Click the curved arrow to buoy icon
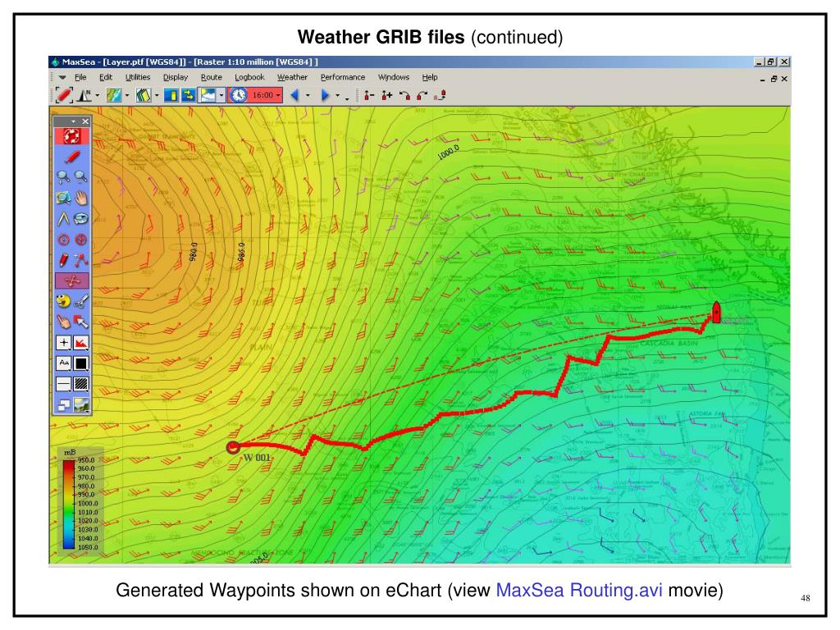The height and width of the screenshot is (630, 840). (x=404, y=95)
